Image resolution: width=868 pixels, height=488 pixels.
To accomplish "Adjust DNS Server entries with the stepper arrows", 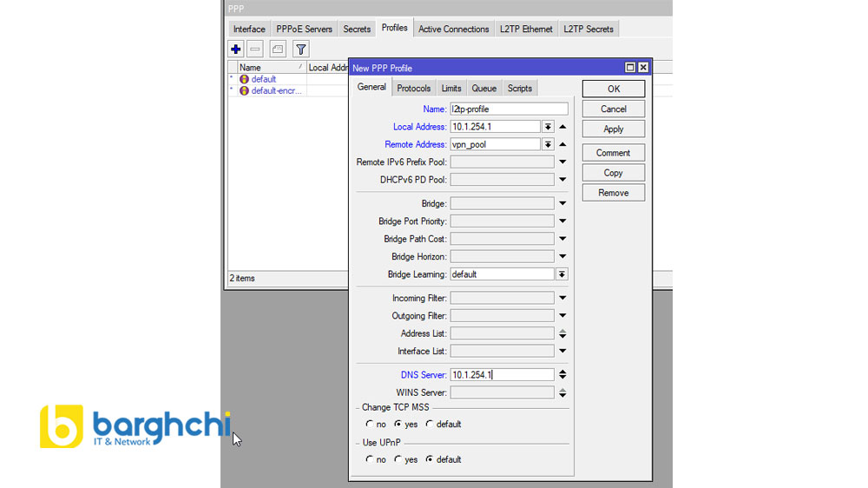I will (562, 375).
